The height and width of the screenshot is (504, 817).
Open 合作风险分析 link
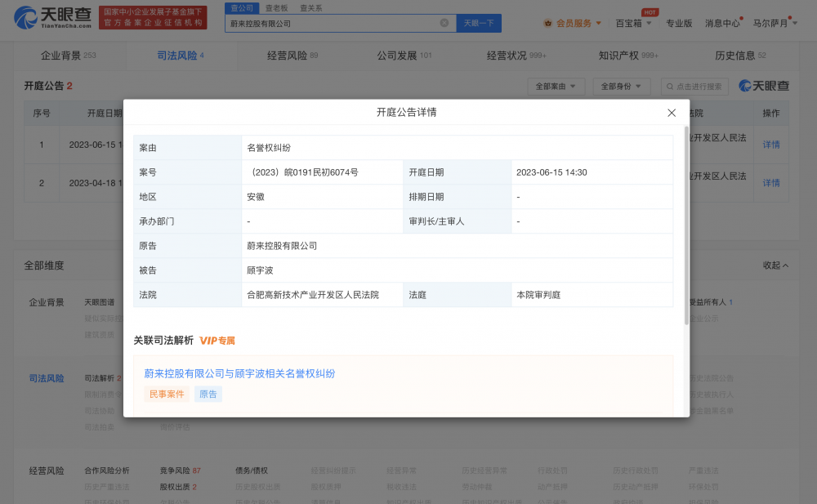[x=107, y=471]
